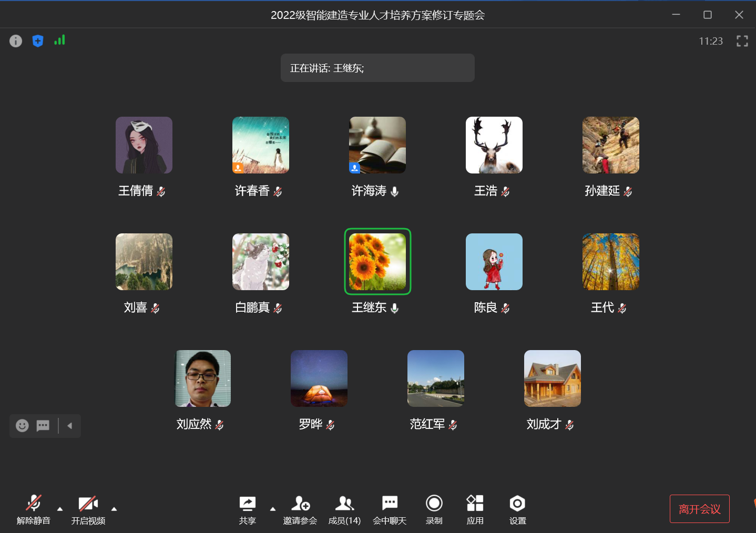
Task: Click the red 离开会议 button
Action: tap(699, 509)
